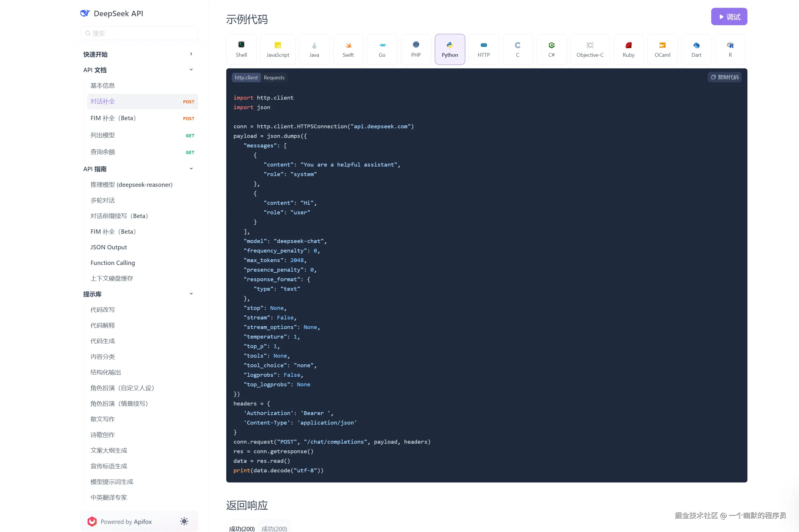Copy code with 复制代码 button
The height and width of the screenshot is (532, 799).
724,77
